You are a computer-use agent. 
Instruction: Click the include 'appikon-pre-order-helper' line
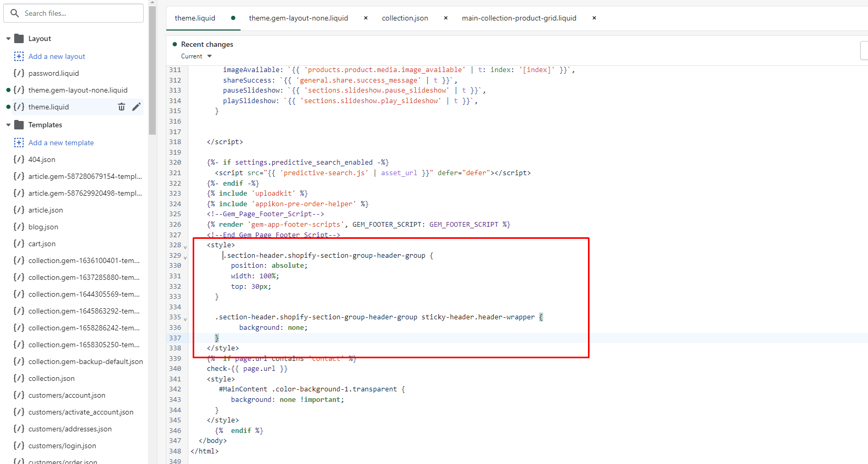288,204
